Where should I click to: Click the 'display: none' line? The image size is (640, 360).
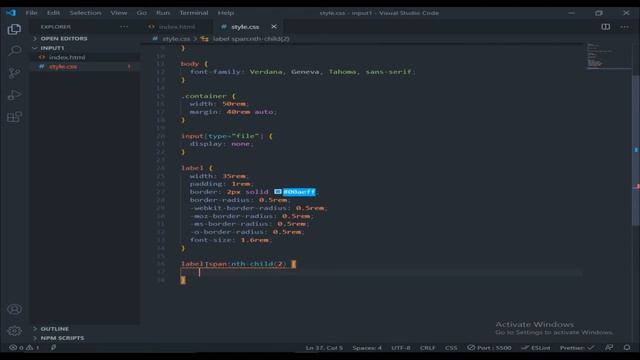pos(221,144)
